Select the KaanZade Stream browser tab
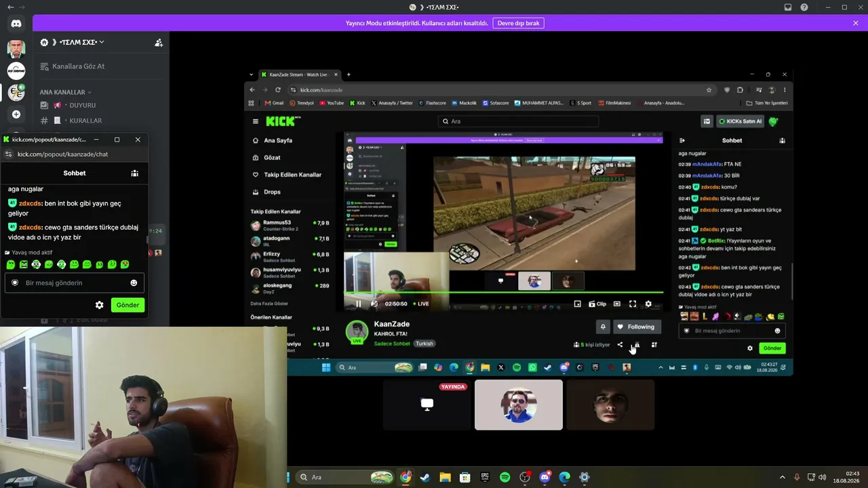The height and width of the screenshot is (488, 868). [299, 75]
